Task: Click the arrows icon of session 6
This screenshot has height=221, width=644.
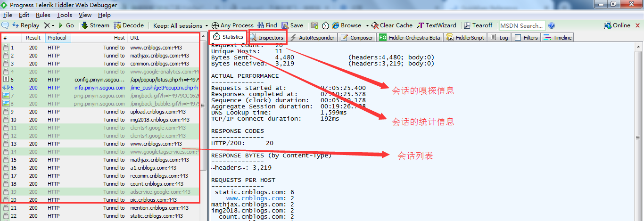Action: [x=6, y=88]
